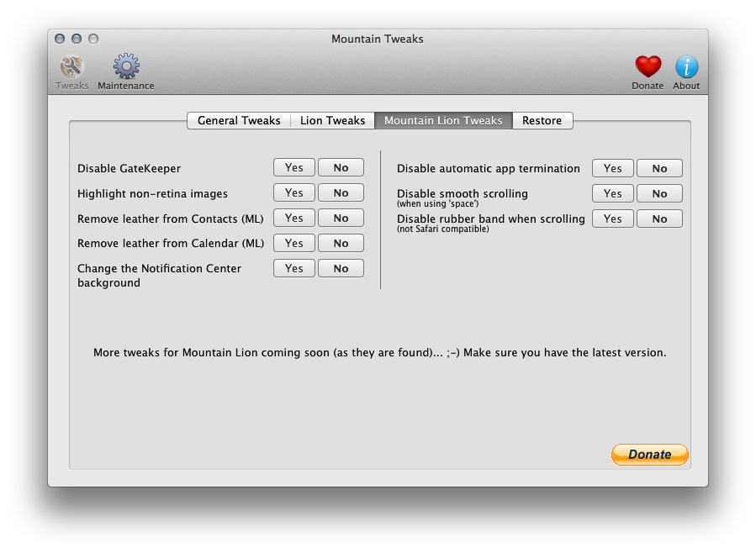The width and height of the screenshot is (756, 553).
Task: Click the 'Disable GateKeeper' label
Action: tap(129, 169)
